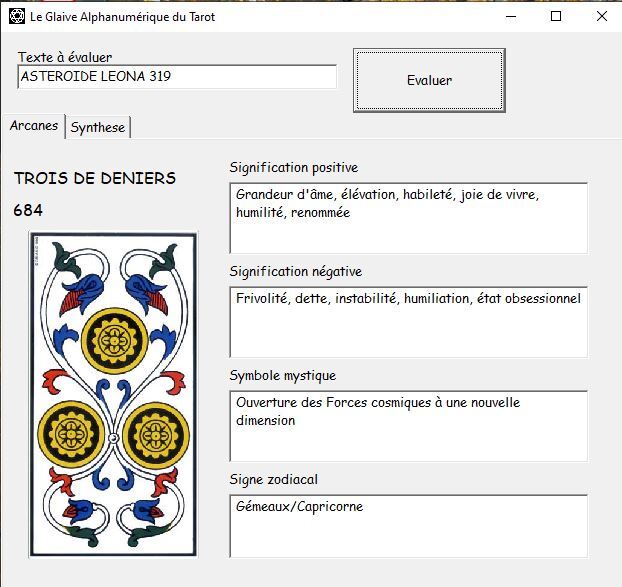Click the Signification négative label
622x587 pixels.
point(296,272)
